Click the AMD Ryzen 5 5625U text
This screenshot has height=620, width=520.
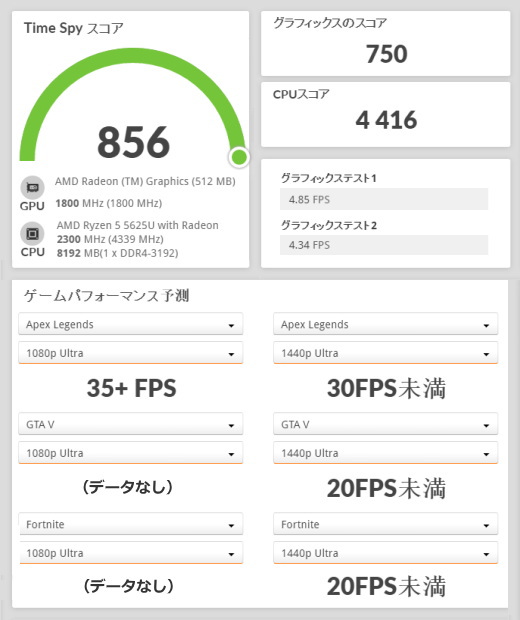(138, 225)
